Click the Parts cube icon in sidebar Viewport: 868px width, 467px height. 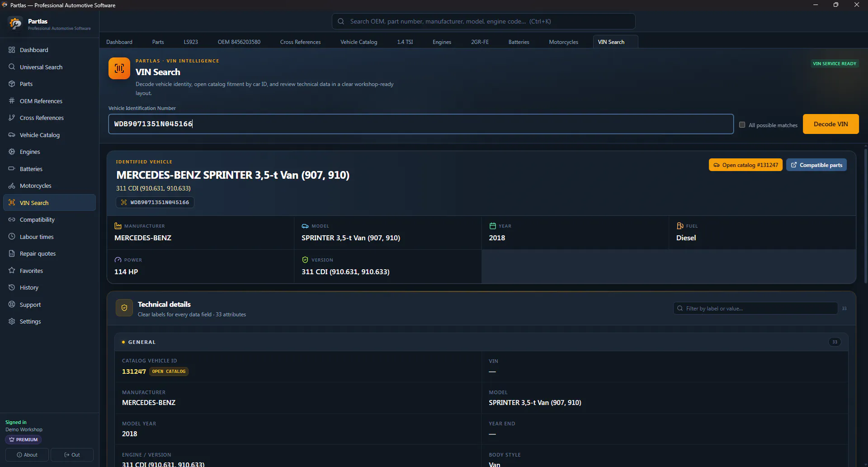pos(12,84)
